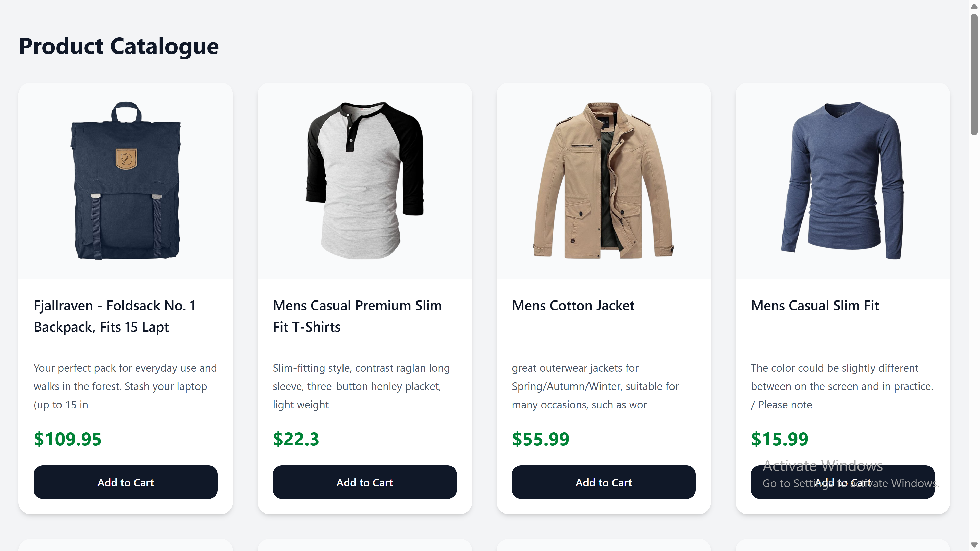Select the Fjallraven Foldsack product title
The image size is (980, 551).
click(x=115, y=316)
